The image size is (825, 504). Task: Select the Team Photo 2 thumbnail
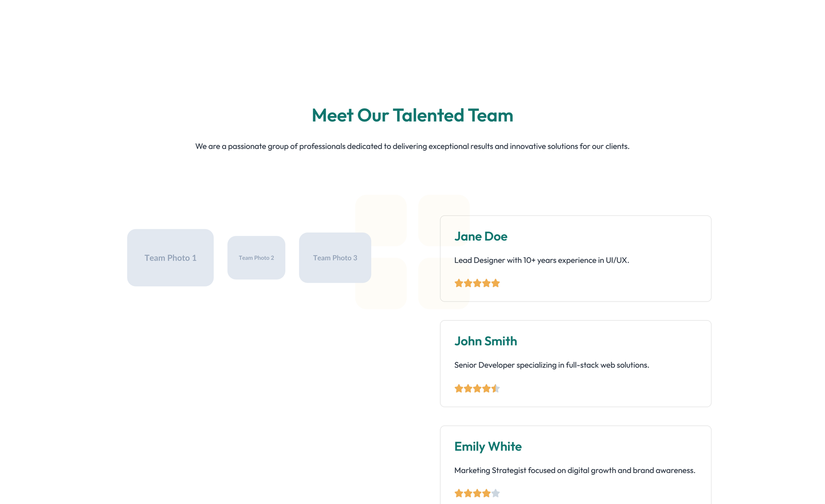click(256, 258)
